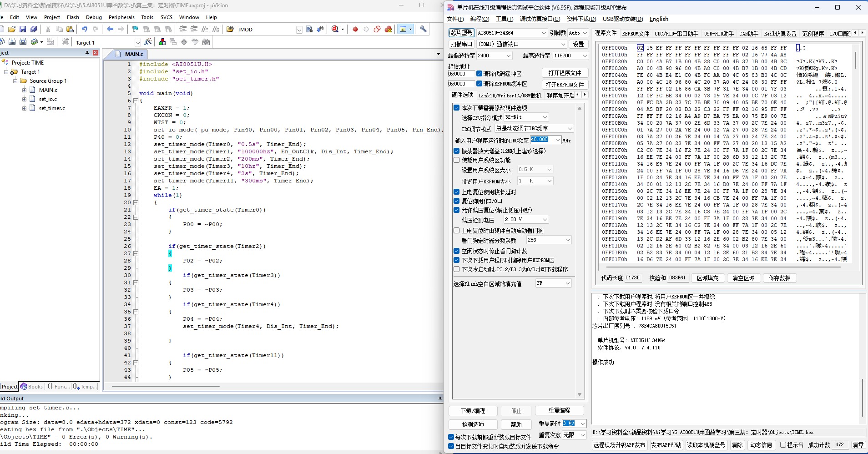Enable 上电复位时由硬件自动启动看门狗

457,231
